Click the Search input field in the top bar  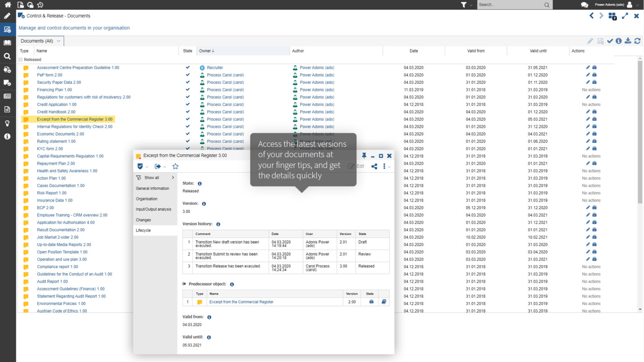point(512,5)
